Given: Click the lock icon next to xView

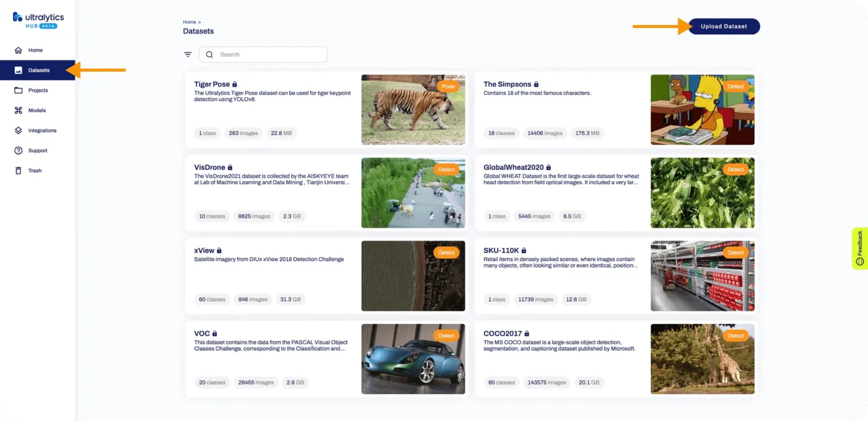Looking at the screenshot, I should coord(219,251).
